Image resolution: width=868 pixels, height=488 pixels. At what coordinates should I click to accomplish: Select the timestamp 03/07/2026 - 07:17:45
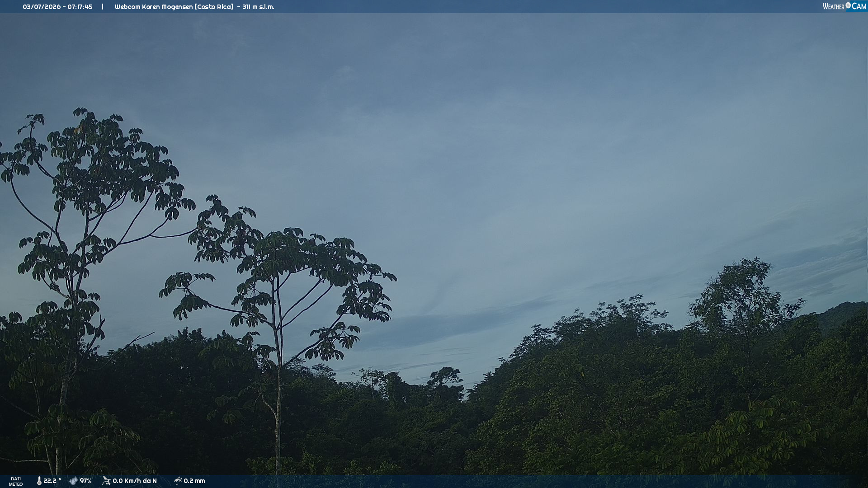(57, 7)
